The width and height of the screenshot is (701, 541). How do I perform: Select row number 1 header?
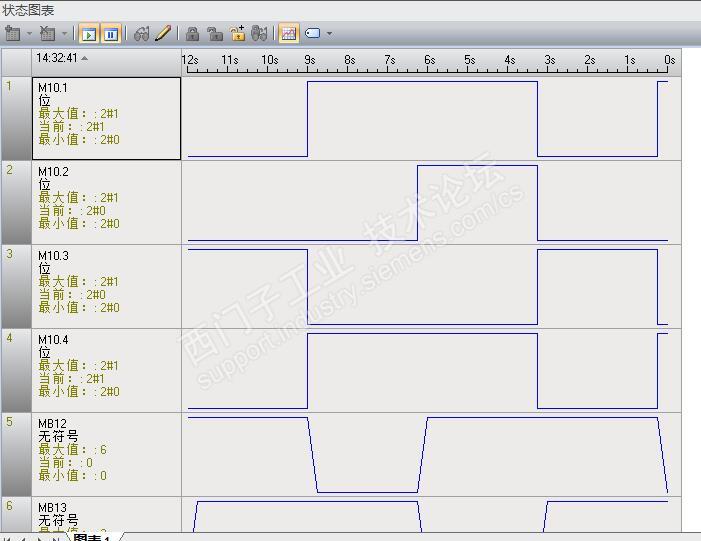[x=16, y=118]
